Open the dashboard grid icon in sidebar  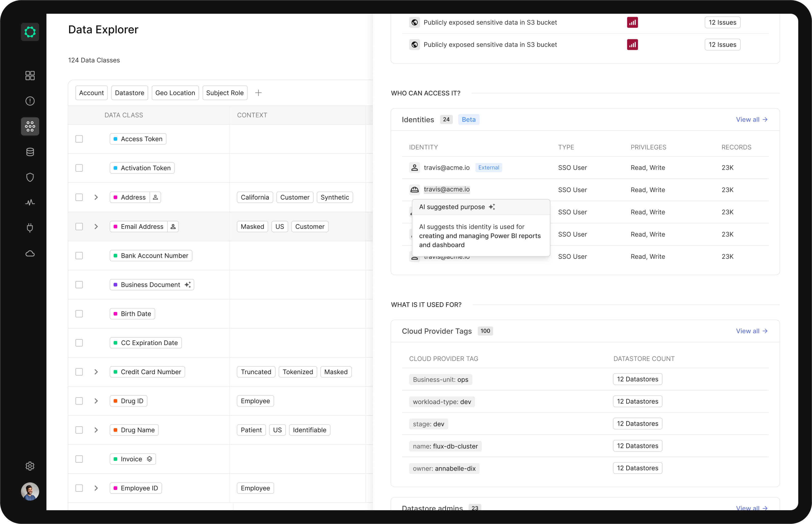[x=30, y=76]
